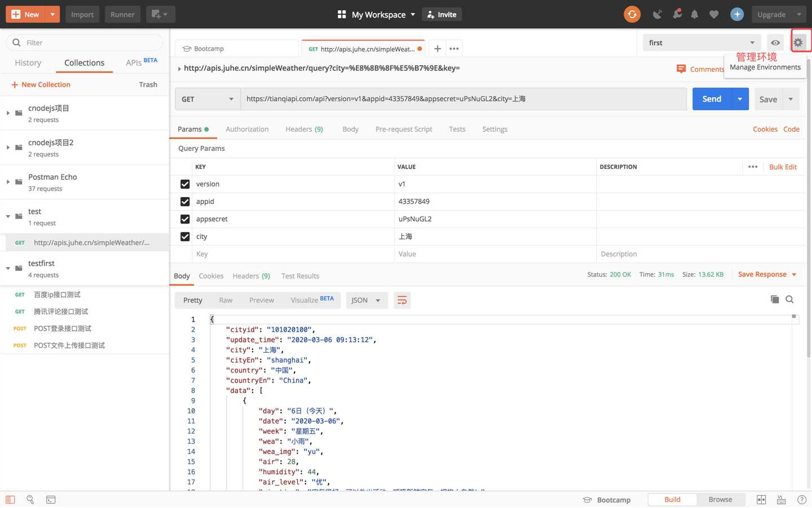Screen dimensions: 812x508
Task: Open the wrench settings icon
Action: pos(677,14)
